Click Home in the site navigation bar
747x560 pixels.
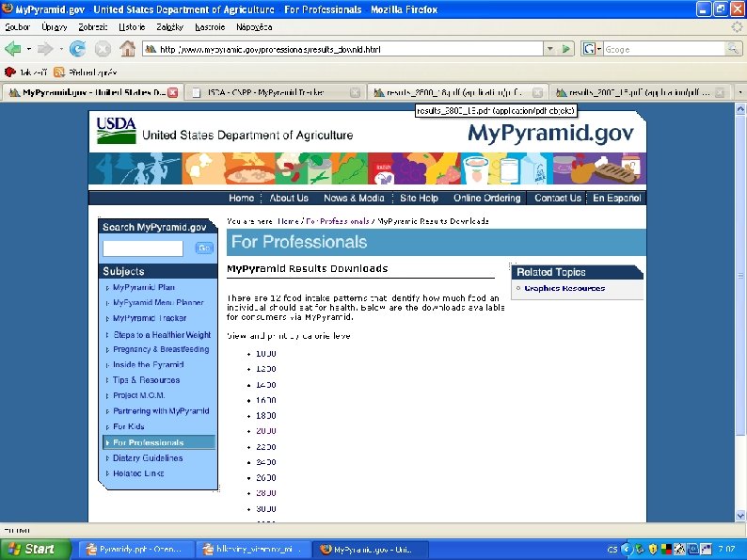pyautogui.click(x=241, y=198)
